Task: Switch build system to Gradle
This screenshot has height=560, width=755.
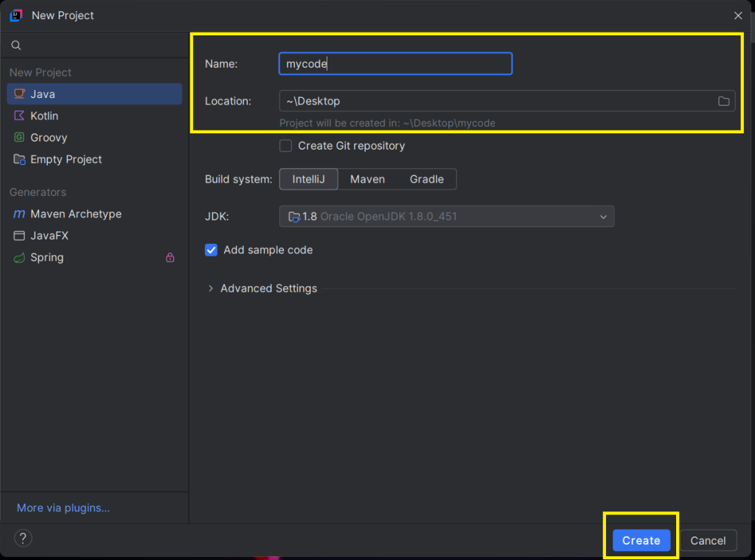Action: tap(426, 179)
